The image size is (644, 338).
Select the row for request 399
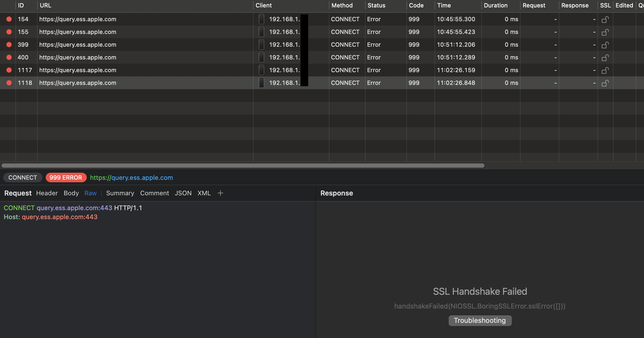(133, 45)
